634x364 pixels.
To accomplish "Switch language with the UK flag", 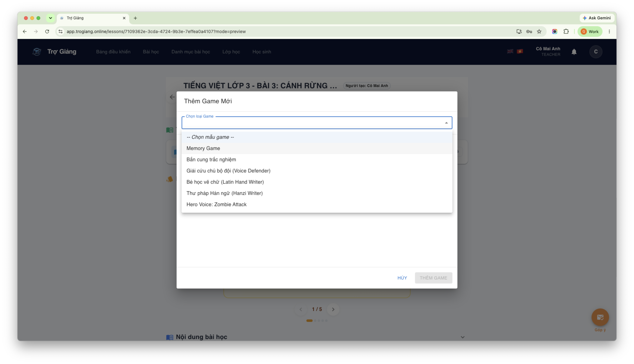I will [x=510, y=51].
